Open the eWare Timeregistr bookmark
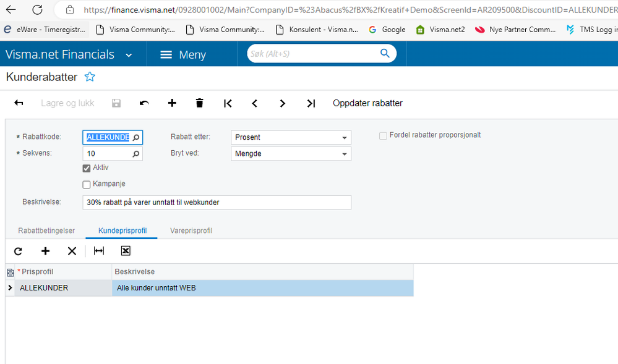 tap(45, 30)
